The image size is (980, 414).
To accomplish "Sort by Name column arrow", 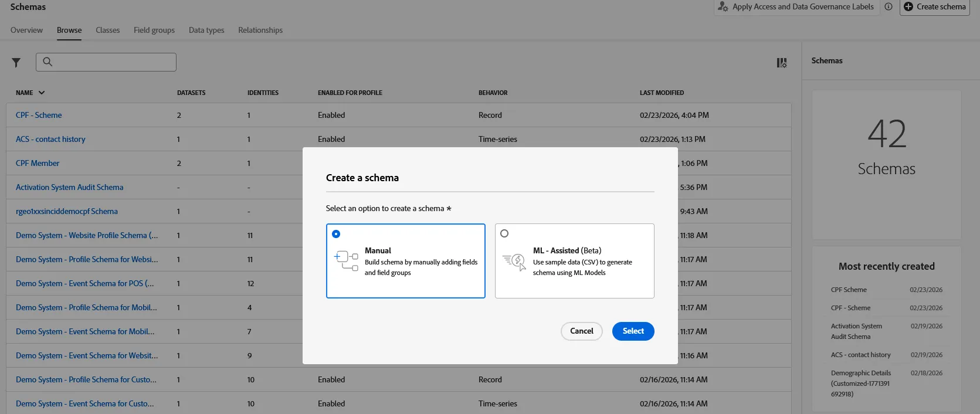I will (x=42, y=93).
